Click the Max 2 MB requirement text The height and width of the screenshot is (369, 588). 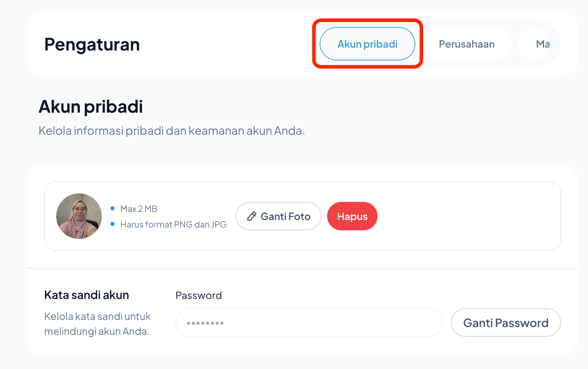coord(139,209)
